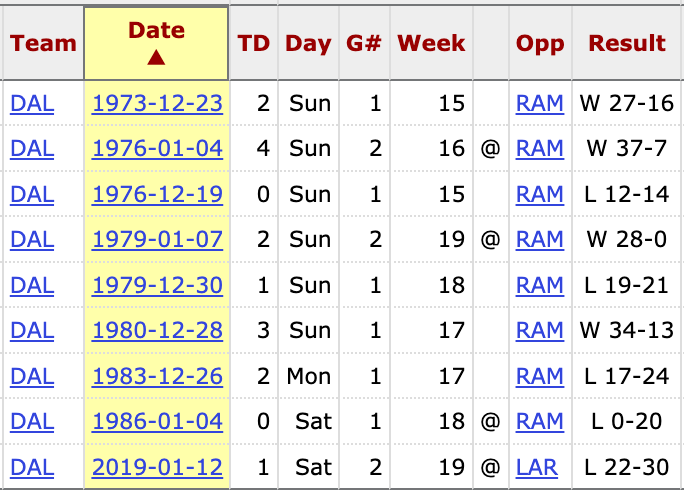The width and height of the screenshot is (684, 490).
Task: Open the 1979-12-30 game link
Action: coord(157,285)
